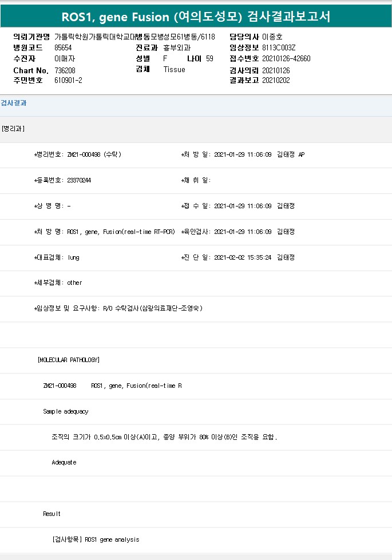The width and height of the screenshot is (392, 560).
Task: Select the 검사결과 section header
Action: coord(14,103)
